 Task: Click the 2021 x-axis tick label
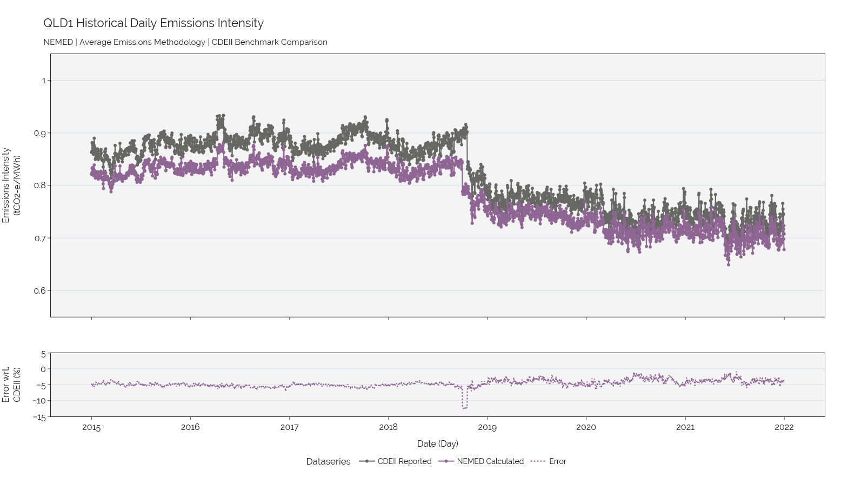[685, 427]
